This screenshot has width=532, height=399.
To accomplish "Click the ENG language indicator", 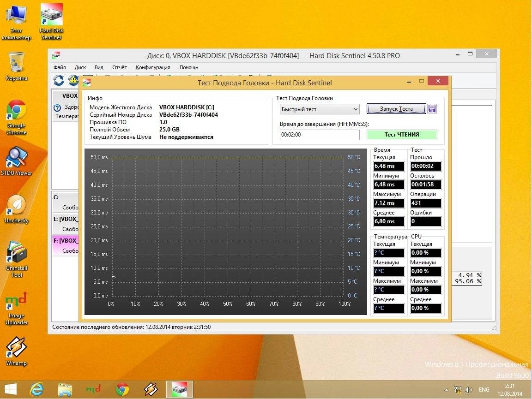I will click(484, 390).
